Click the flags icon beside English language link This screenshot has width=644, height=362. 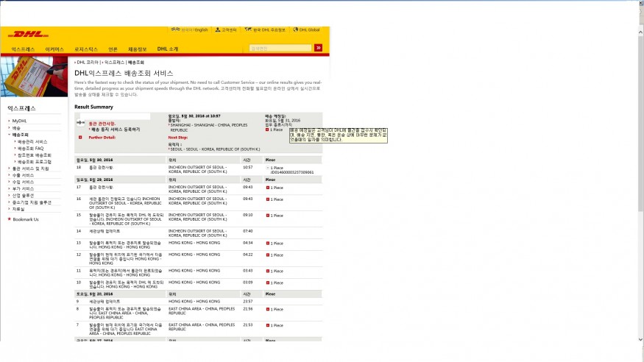click(x=175, y=29)
